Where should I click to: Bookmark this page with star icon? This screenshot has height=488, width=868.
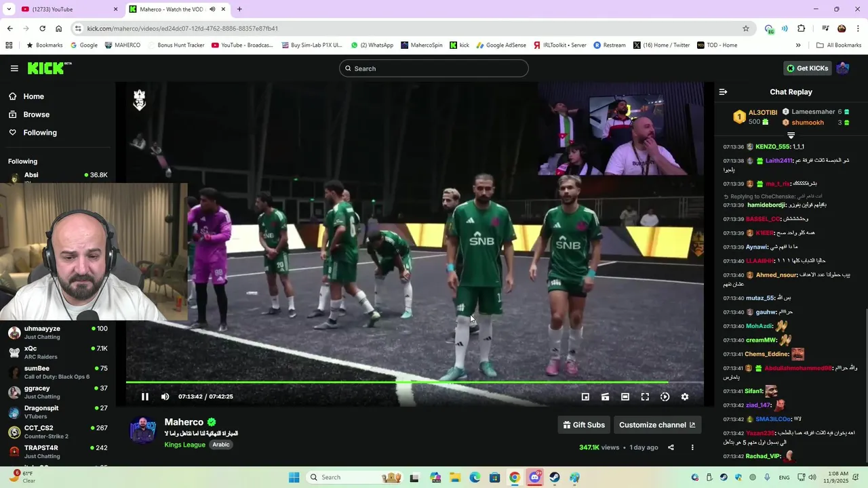pyautogui.click(x=746, y=28)
